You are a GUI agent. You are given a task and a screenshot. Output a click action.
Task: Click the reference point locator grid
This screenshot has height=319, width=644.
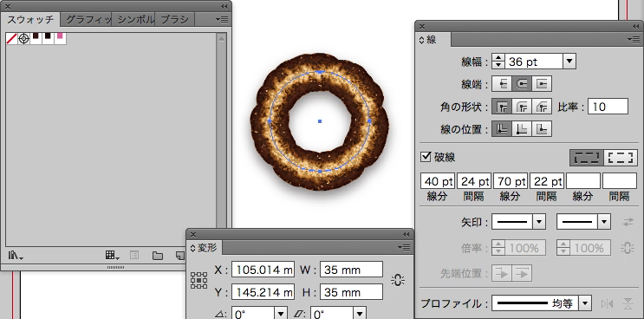coord(198,280)
